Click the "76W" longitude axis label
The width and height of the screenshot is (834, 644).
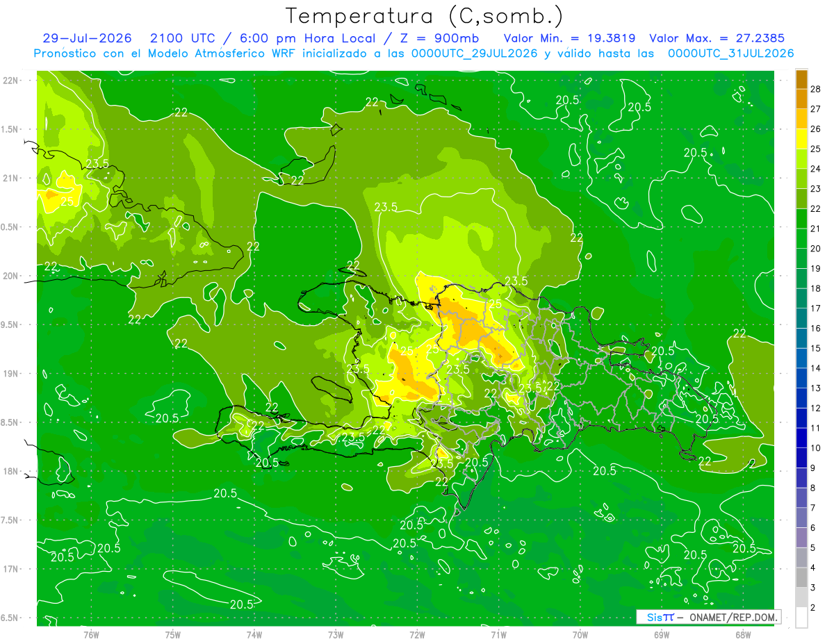click(x=91, y=634)
